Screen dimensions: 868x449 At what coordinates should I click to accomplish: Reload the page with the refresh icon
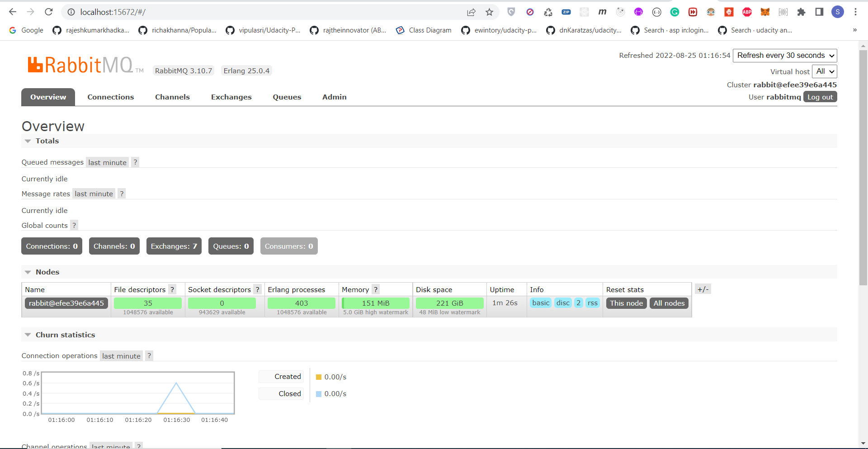(x=49, y=12)
